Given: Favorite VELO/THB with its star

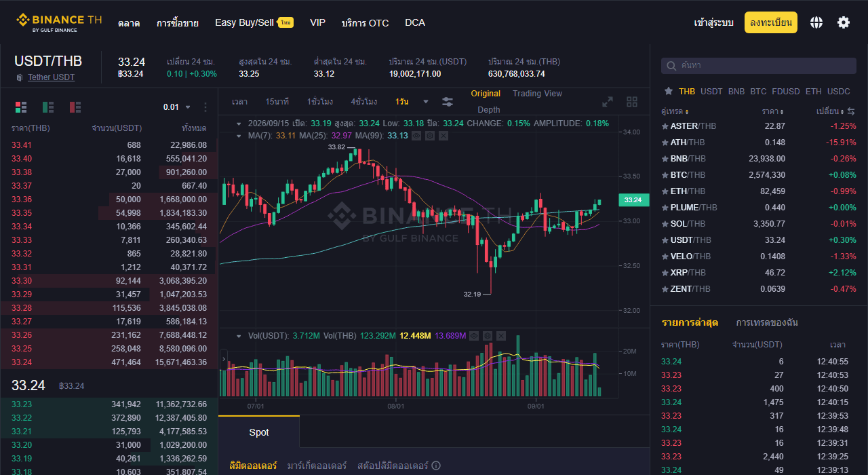Looking at the screenshot, I should (665, 256).
